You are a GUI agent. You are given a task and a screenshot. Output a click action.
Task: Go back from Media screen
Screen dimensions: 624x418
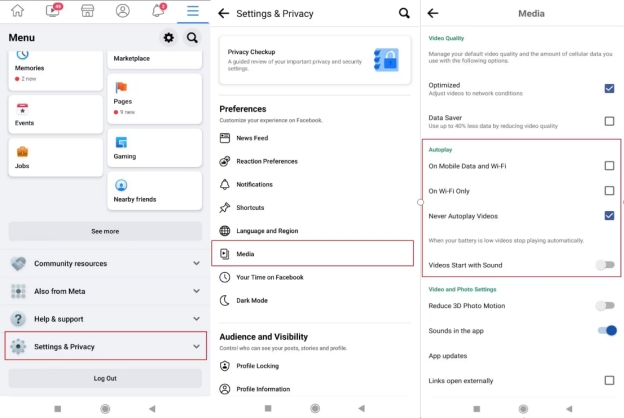(433, 14)
